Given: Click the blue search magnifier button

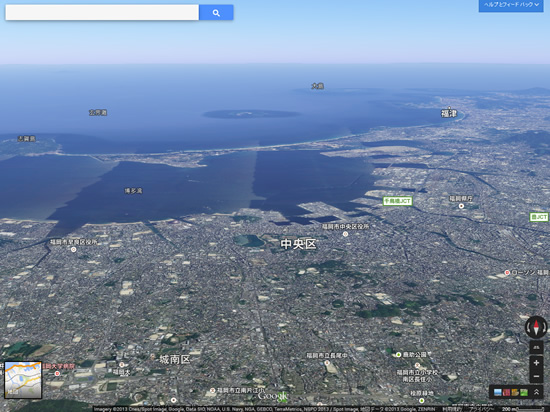Looking at the screenshot, I should (x=216, y=13).
